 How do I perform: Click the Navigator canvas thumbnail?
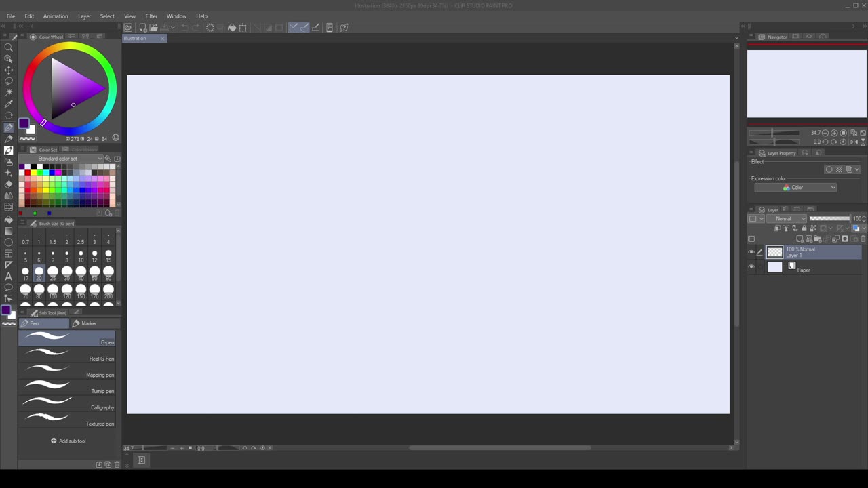[x=807, y=84]
